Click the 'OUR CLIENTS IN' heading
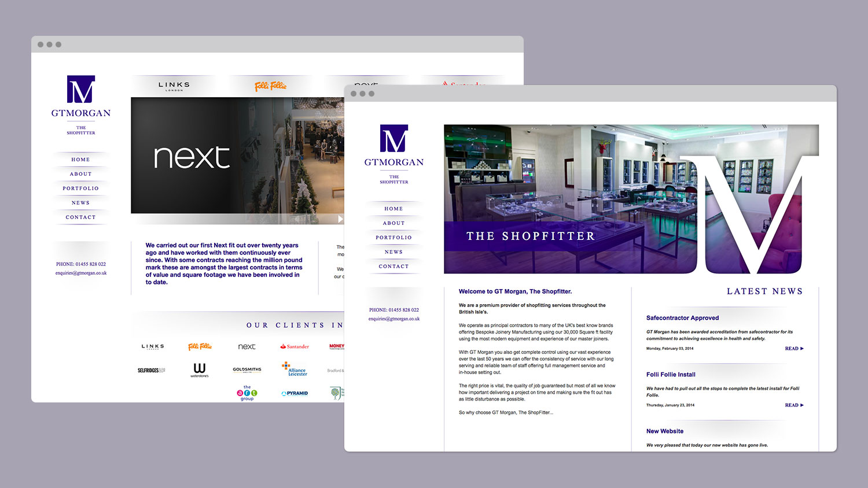 click(x=295, y=326)
